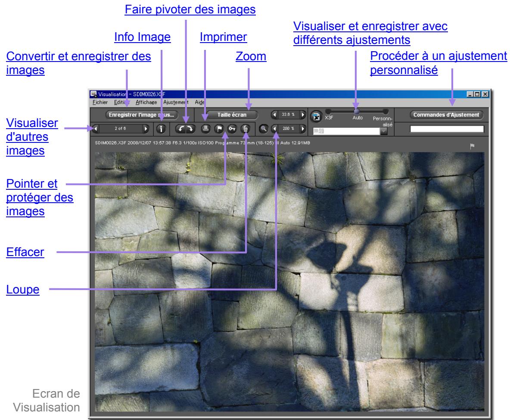Follow the 'Faire pivoter des images' link
The image size is (510, 420).
click(190, 10)
